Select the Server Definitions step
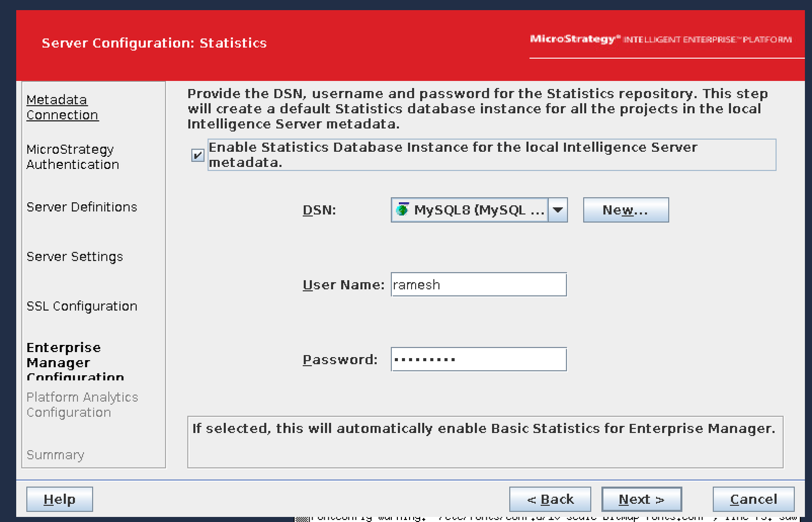Image resolution: width=812 pixels, height=522 pixels. 81,207
